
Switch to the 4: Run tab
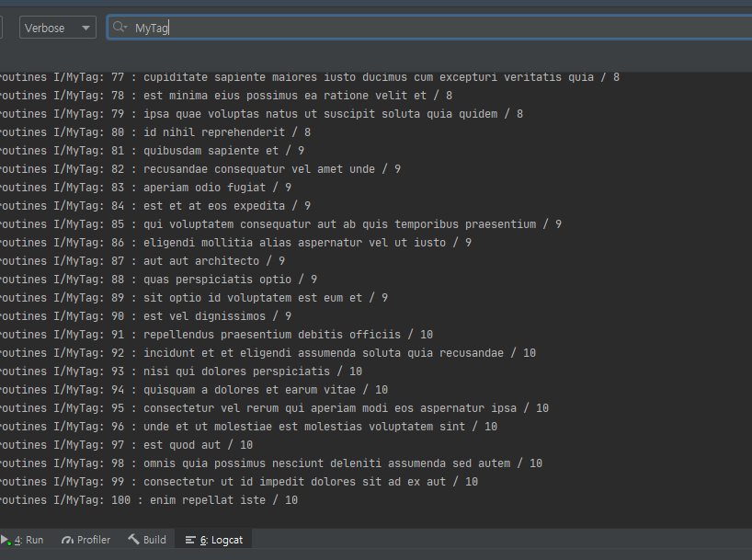tap(23, 540)
